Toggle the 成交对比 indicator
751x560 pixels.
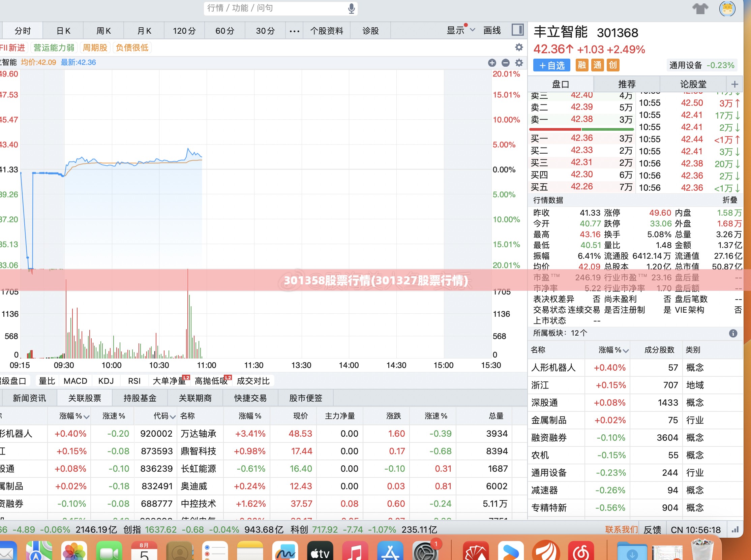click(253, 381)
